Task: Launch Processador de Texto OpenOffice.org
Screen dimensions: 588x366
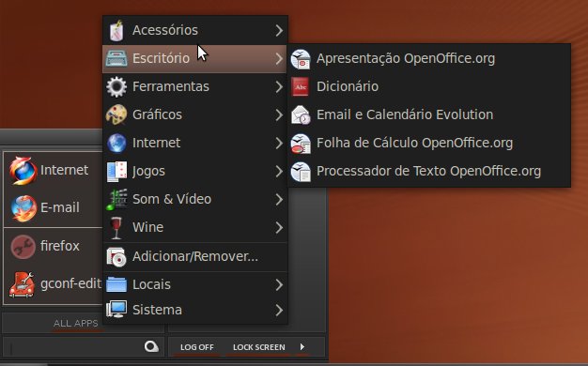Action: (x=429, y=171)
